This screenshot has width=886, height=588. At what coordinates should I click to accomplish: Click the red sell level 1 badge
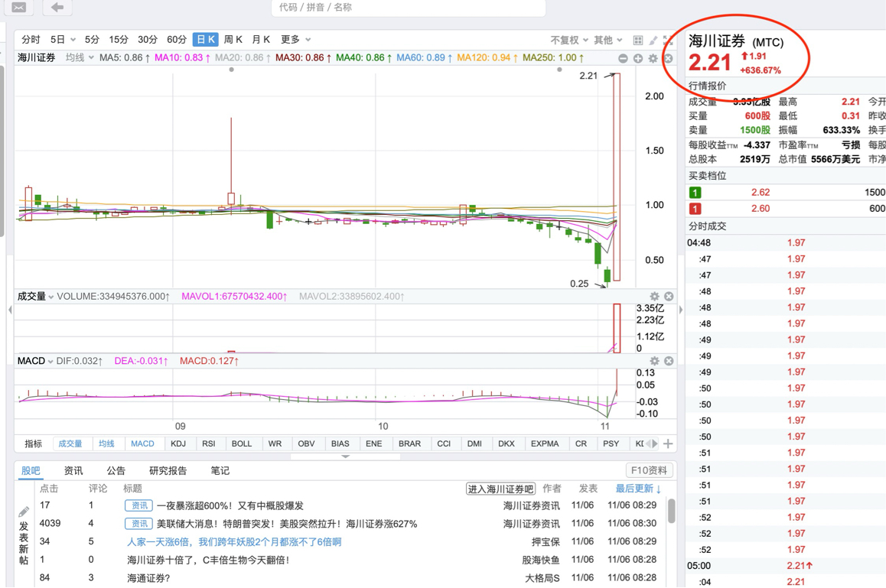tap(695, 209)
